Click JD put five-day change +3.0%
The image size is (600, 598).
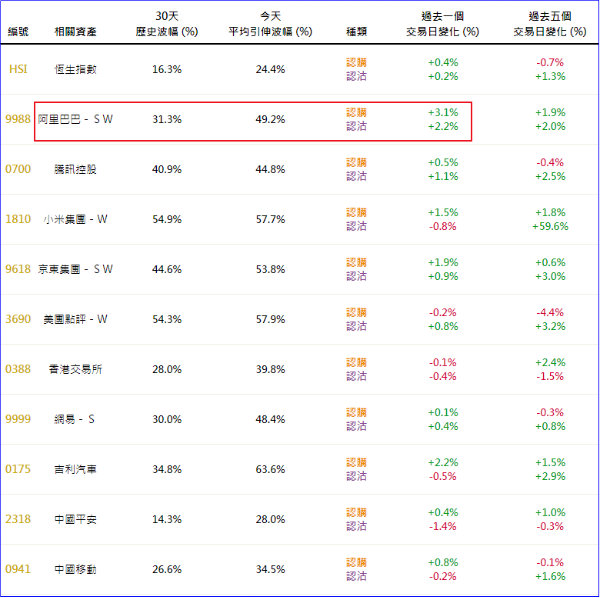(x=550, y=276)
